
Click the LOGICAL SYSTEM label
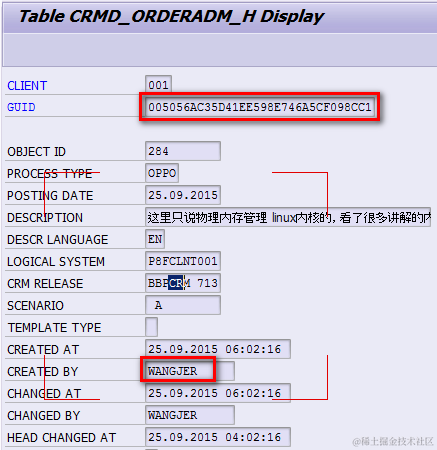coord(56,262)
